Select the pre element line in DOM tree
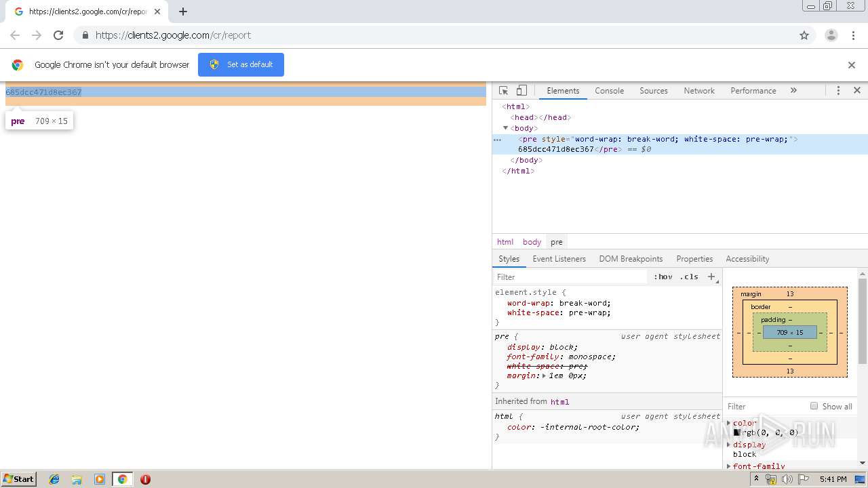The height and width of the screenshot is (488, 868). [x=680, y=144]
